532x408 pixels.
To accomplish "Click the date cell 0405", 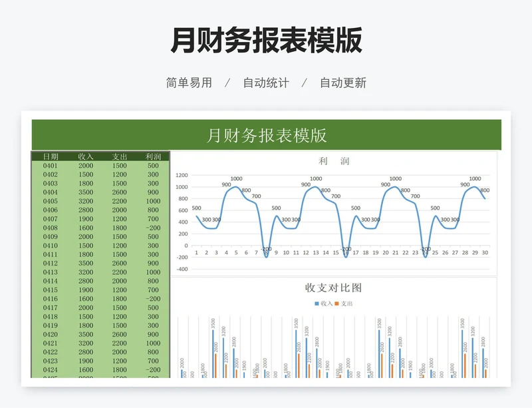I will (51, 201).
